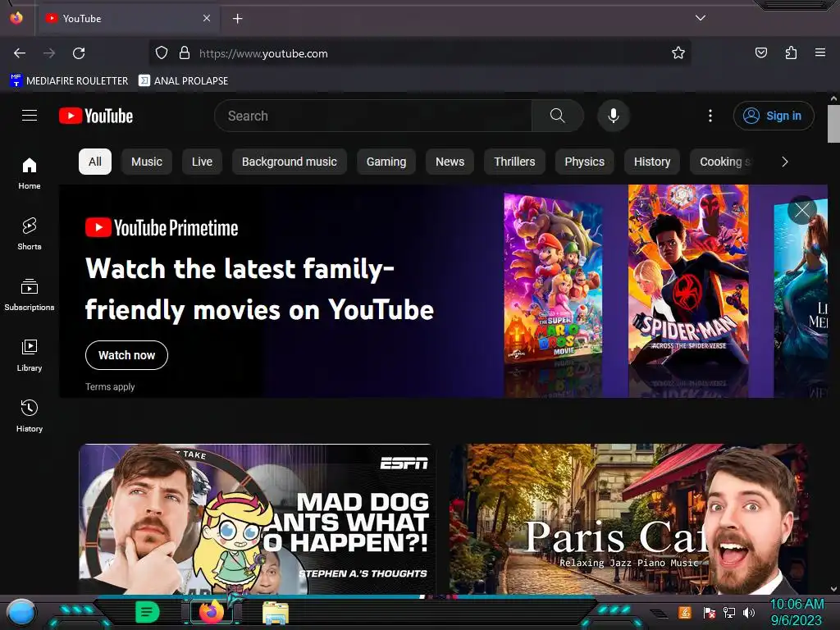The height and width of the screenshot is (630, 840).
Task: Click the site security padlock icon
Action: tap(185, 53)
